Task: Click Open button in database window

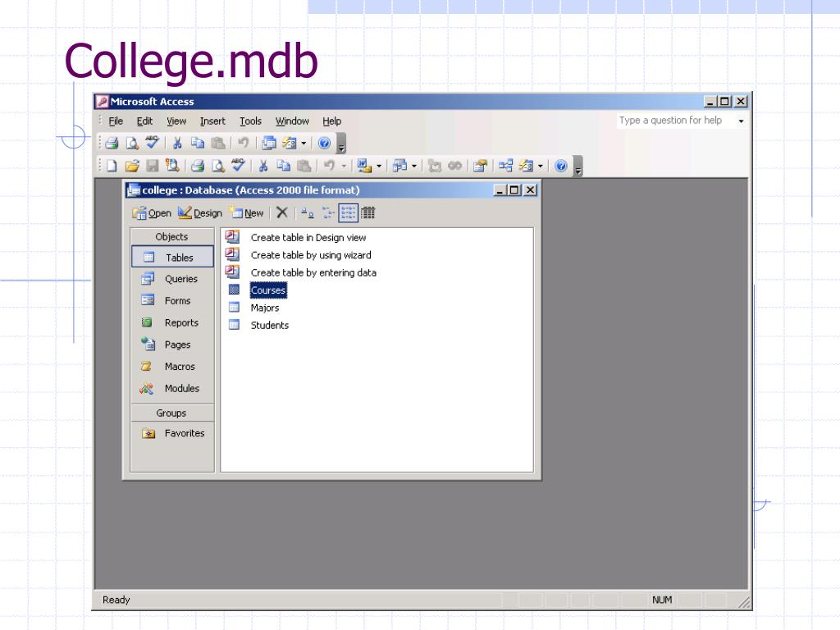Action: click(152, 212)
